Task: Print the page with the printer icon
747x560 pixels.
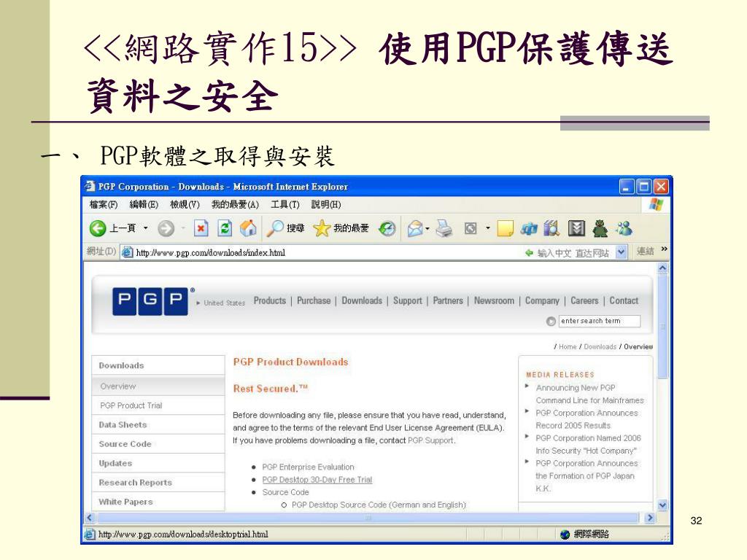Action: click(x=444, y=228)
